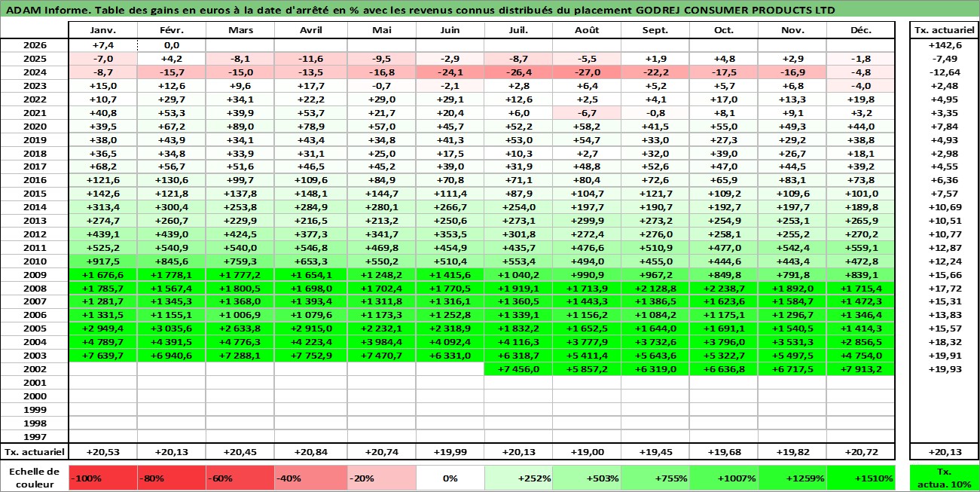The image size is (980, 492).
Task: Click the 2024 rate cell '-12,64'
Action: click(x=944, y=72)
